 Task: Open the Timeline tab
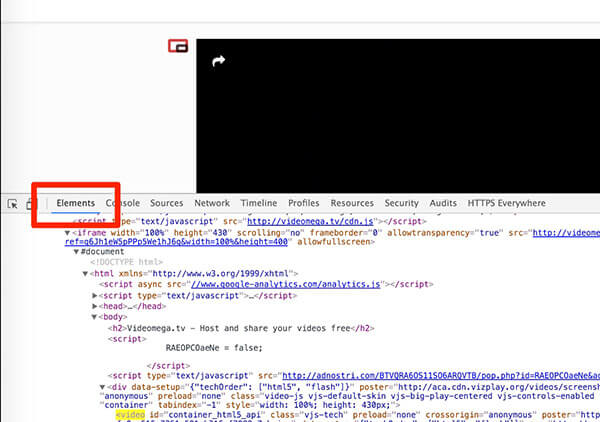259,203
